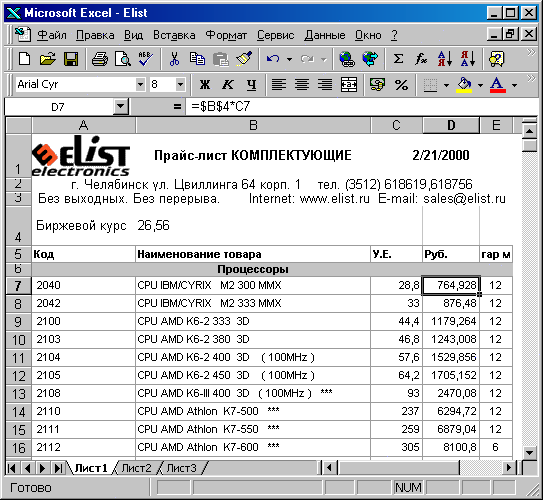
Task: Undo the last action
Action: pos(273,59)
